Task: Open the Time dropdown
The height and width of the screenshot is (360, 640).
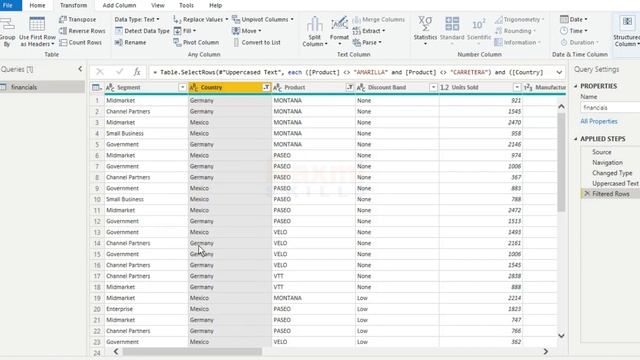Action: (574, 31)
